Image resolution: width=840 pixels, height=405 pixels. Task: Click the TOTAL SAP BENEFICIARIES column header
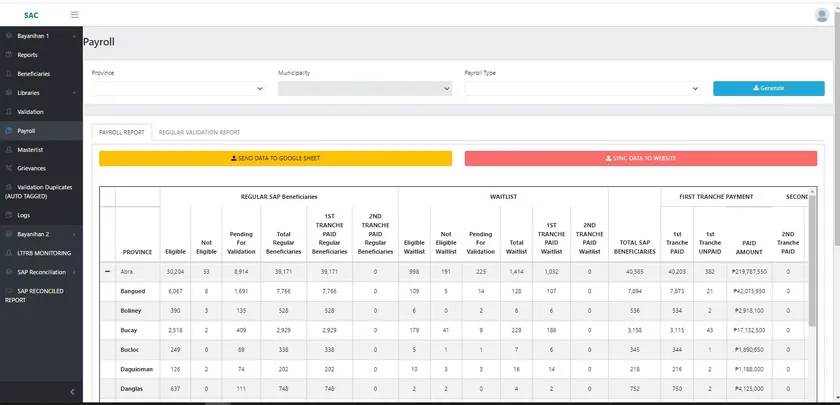coord(635,247)
